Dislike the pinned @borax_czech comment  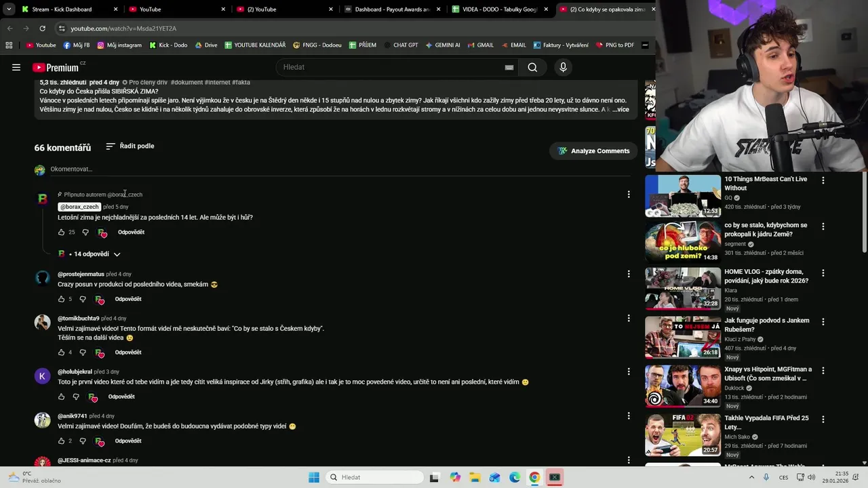[x=85, y=232]
